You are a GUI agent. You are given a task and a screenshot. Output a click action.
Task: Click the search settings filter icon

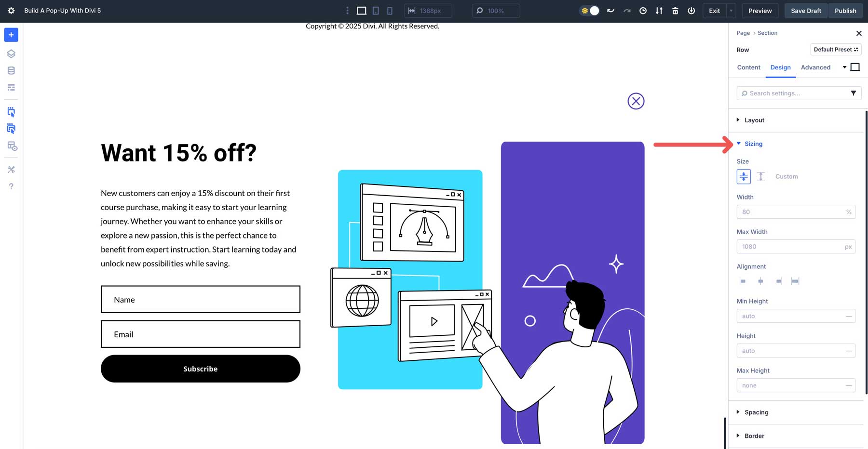854,93
